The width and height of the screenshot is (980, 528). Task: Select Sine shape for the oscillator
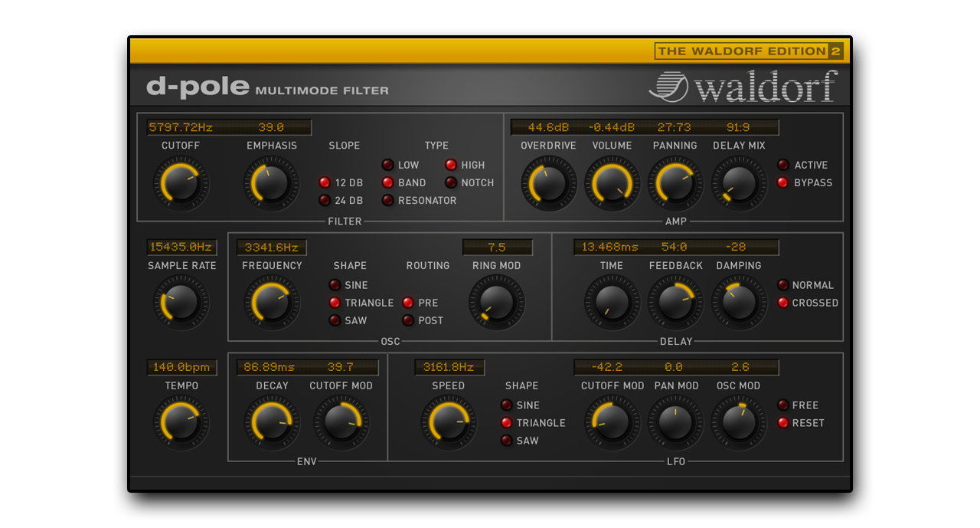click(x=335, y=285)
